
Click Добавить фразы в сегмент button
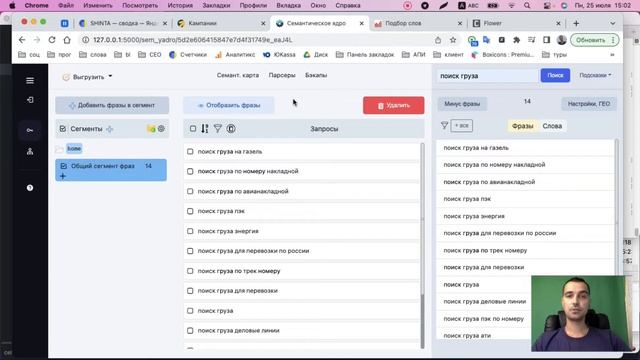[x=112, y=105]
